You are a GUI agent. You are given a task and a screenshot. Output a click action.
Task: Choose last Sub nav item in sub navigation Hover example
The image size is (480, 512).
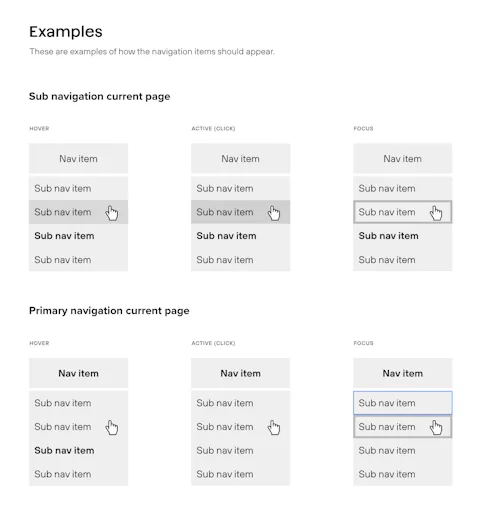[x=78, y=260]
